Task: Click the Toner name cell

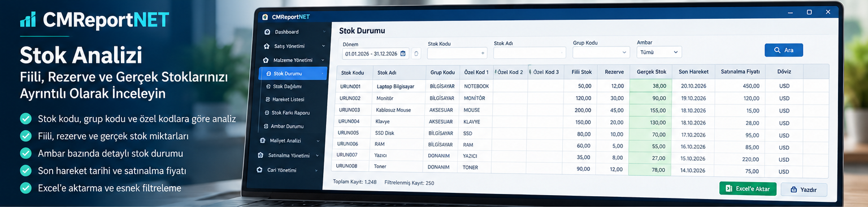Action: click(x=380, y=166)
